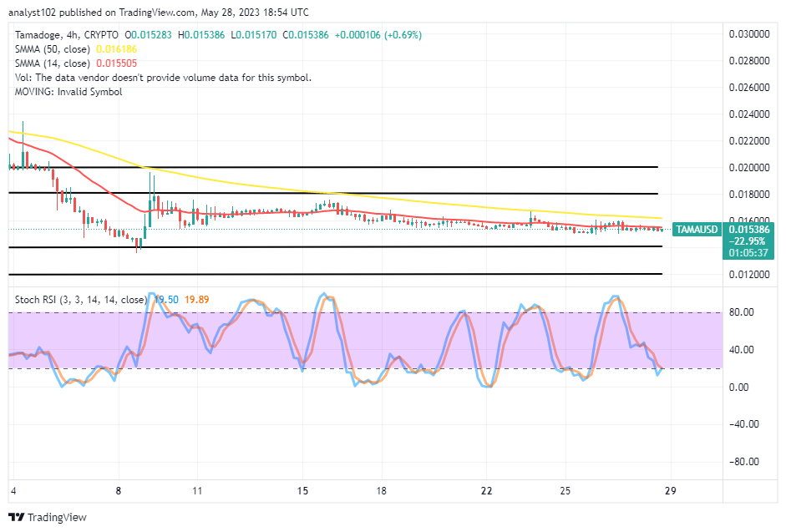Click the SMMA 50 value 0.016186

point(116,49)
